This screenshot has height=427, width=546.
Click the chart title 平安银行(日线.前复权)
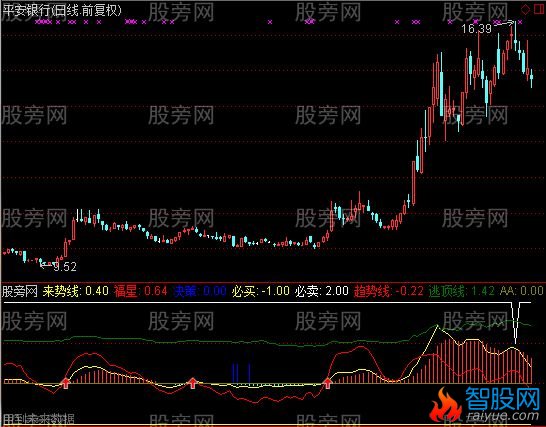[62, 10]
